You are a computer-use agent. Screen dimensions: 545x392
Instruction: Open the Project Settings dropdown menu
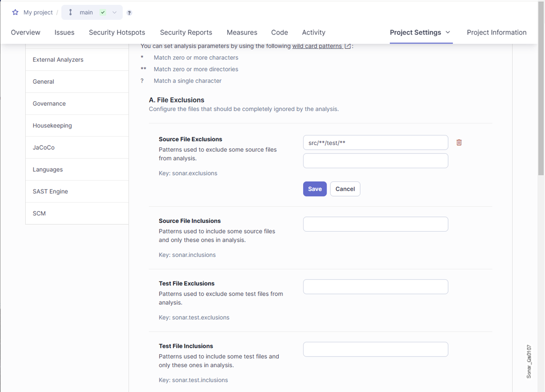click(x=420, y=32)
